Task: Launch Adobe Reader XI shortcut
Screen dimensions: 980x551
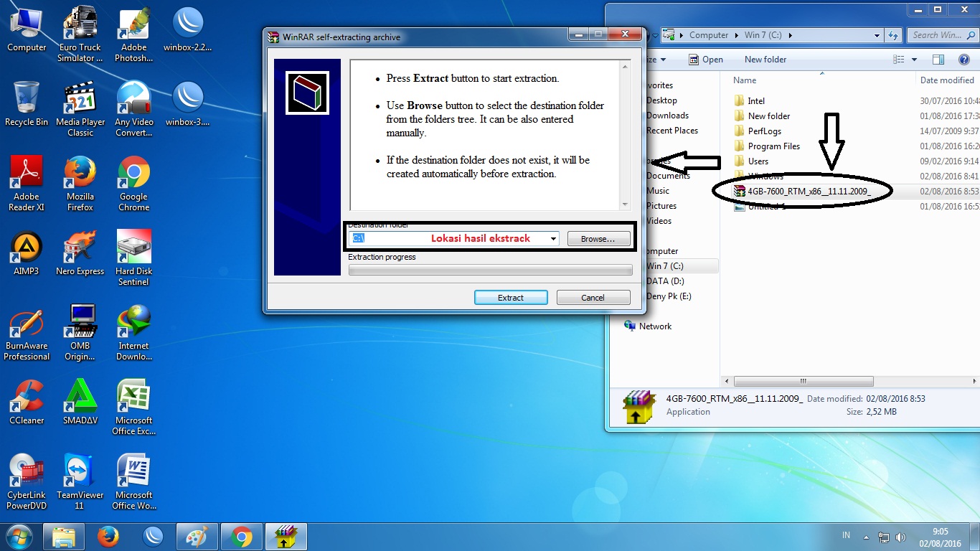Action: [x=27, y=183]
